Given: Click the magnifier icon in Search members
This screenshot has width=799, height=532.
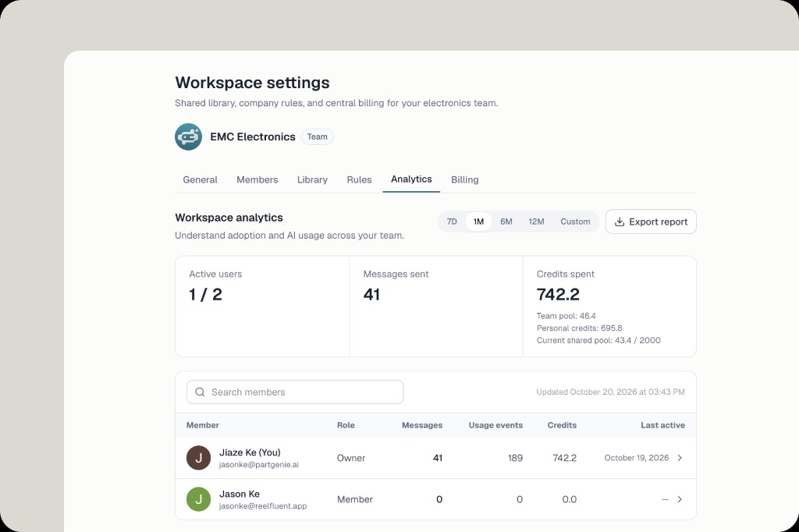Looking at the screenshot, I should tap(200, 392).
